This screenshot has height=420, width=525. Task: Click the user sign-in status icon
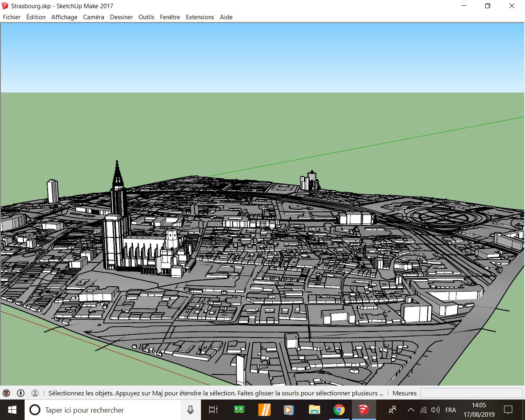click(35, 393)
